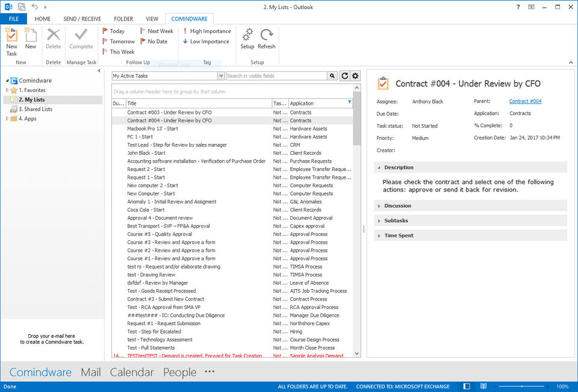Image resolution: width=578 pixels, height=392 pixels.
Task: Collapse the Description section
Action: 379,167
